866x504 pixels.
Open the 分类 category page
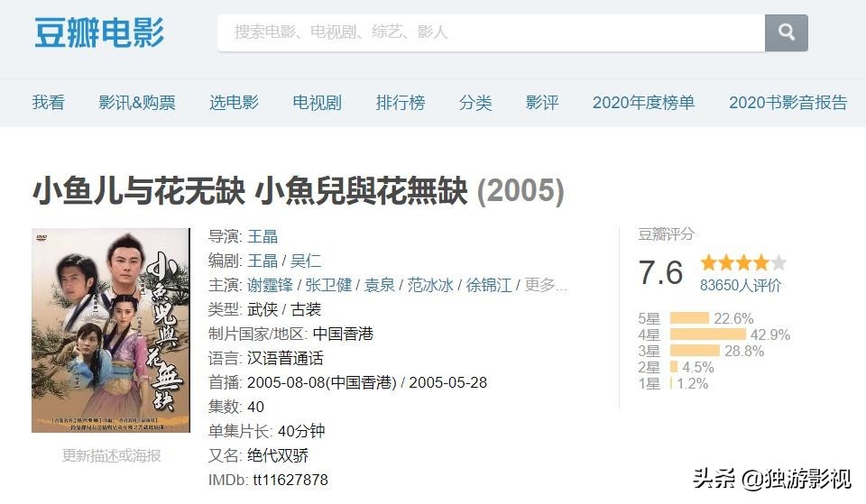click(475, 103)
